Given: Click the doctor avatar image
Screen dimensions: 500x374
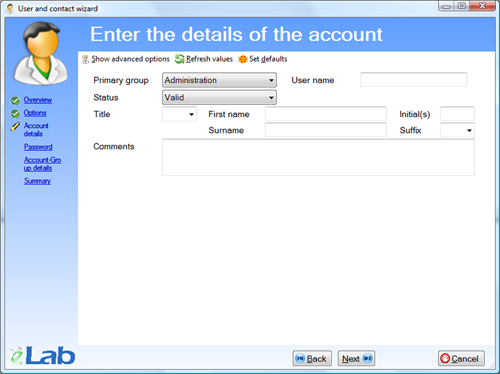Looking at the screenshot, I should point(41,53).
